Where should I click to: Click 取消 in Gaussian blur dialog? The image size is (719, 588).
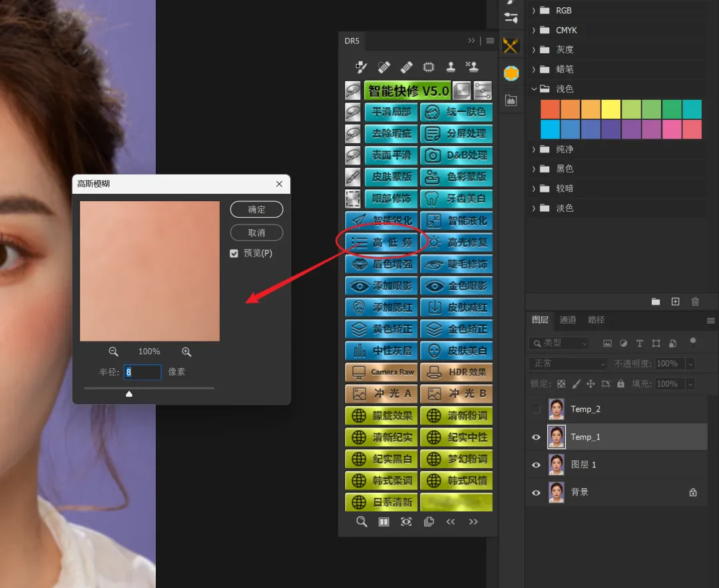click(256, 232)
